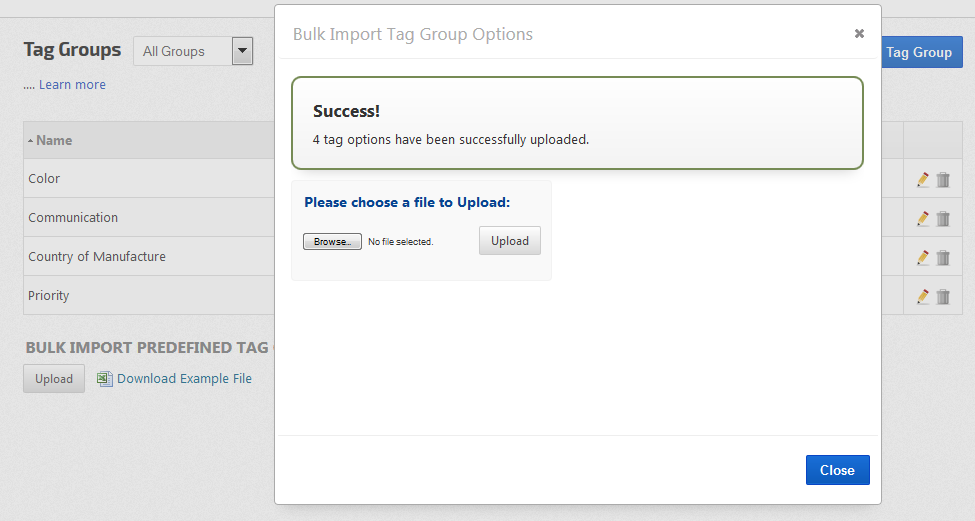
Task: Click the blue Close button
Action: pyautogui.click(x=837, y=470)
